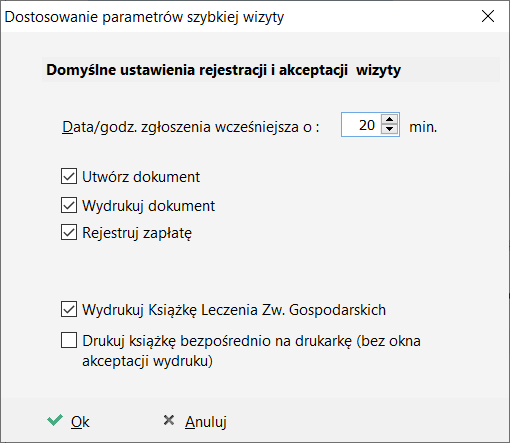This screenshot has height=443, width=510.
Task: Click the gray cross icon beside Anuluj
Action: 169,420
